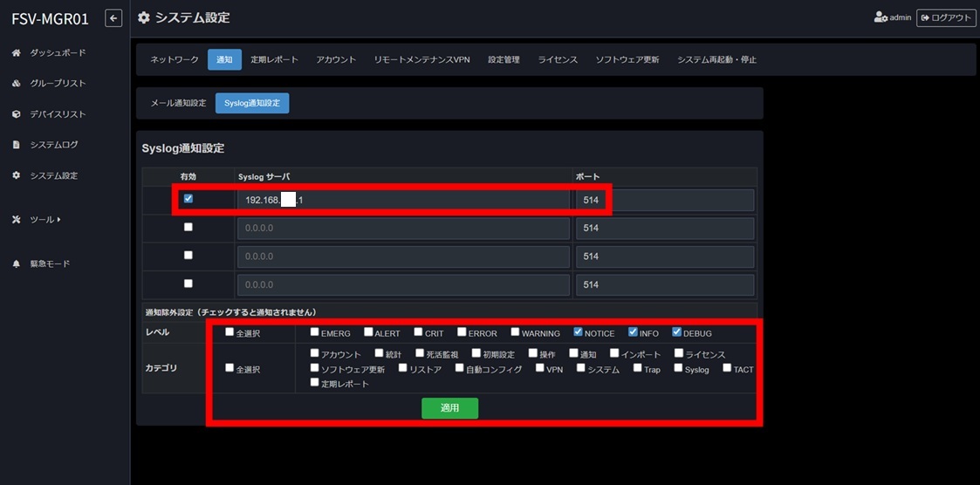Open the ライセンス tab

558,60
